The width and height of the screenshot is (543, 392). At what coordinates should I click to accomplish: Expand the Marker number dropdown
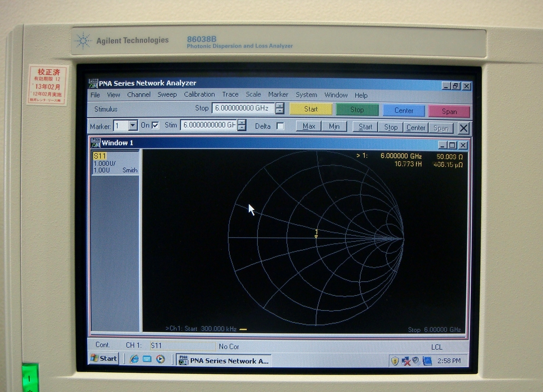133,126
